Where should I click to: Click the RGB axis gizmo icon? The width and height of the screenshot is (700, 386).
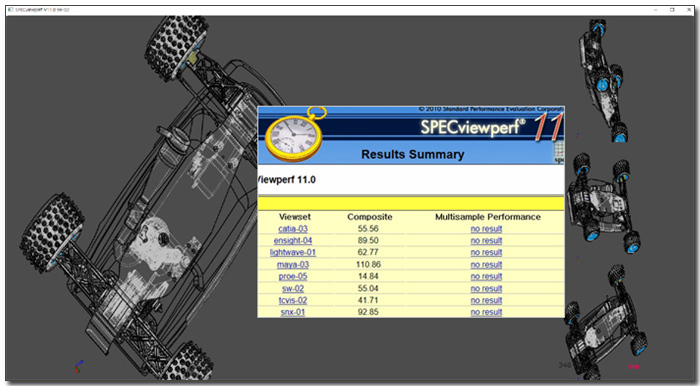tap(79, 366)
